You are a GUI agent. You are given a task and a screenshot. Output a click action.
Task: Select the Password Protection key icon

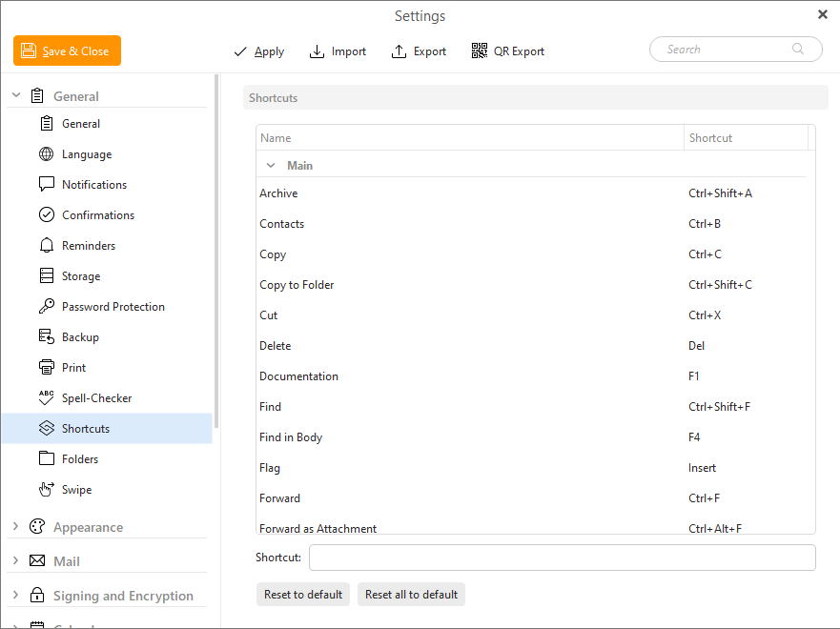46,307
